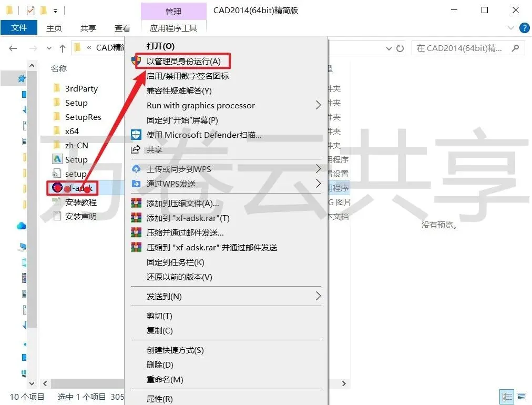The width and height of the screenshot is (532, 405).
Task: Click WinRAR icon for 添加到压缩文件(A)
Action: (x=136, y=203)
